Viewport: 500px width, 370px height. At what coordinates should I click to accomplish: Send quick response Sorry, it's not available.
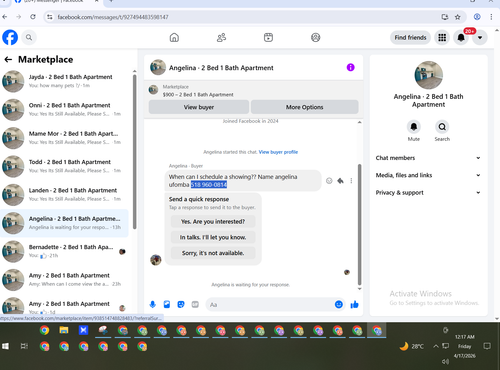point(213,253)
